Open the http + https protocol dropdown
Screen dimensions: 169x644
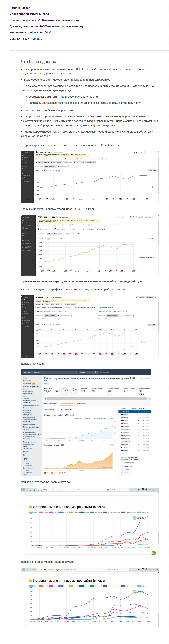[x=27, y=372]
